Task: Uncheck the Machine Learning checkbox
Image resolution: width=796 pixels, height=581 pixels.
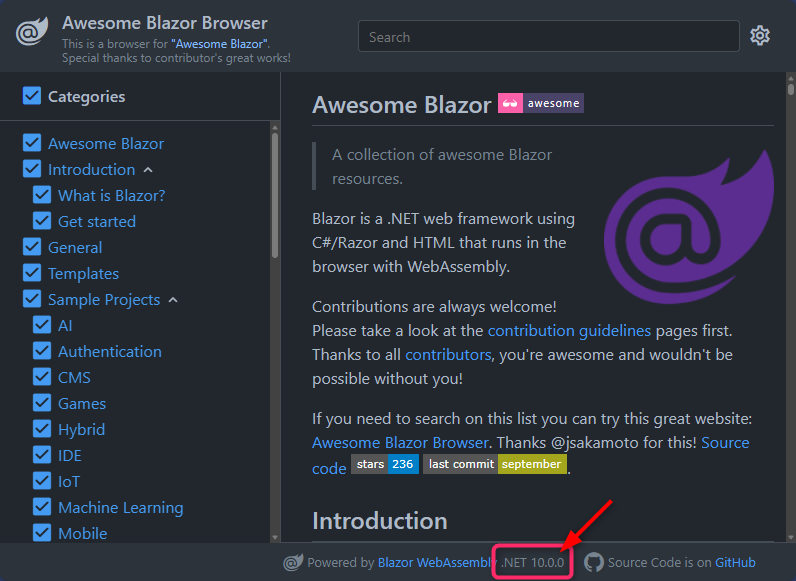Action: (x=42, y=507)
